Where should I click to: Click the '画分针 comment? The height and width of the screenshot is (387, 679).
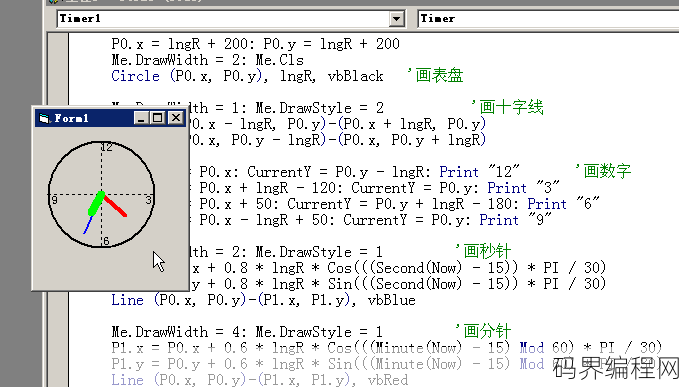pos(483,331)
